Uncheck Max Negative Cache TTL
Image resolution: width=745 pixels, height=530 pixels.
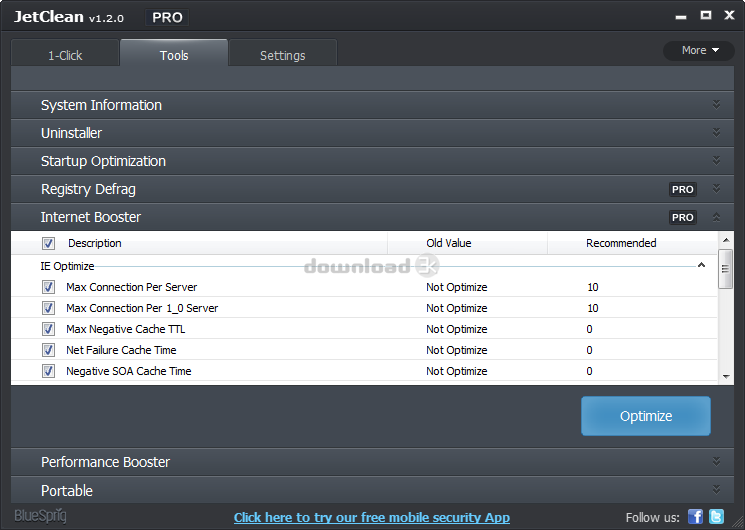coord(48,329)
